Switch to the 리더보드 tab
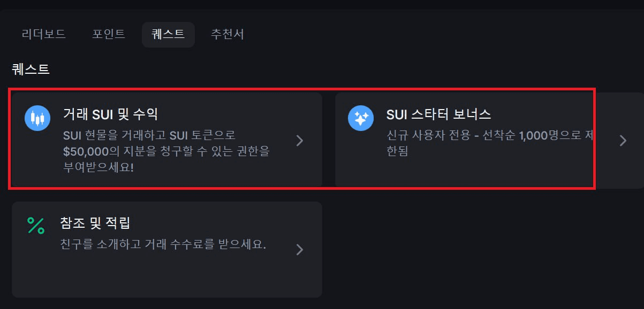Image resolution: width=644 pixels, height=309 pixels. click(x=44, y=35)
